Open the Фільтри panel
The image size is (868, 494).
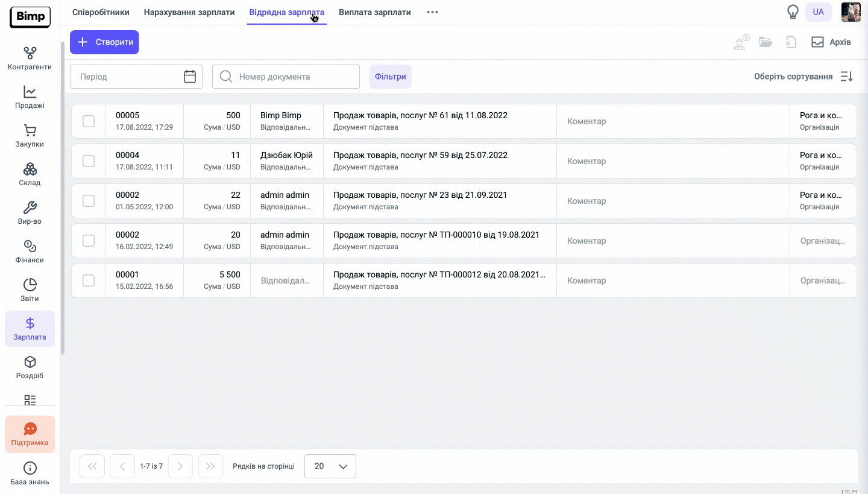391,77
